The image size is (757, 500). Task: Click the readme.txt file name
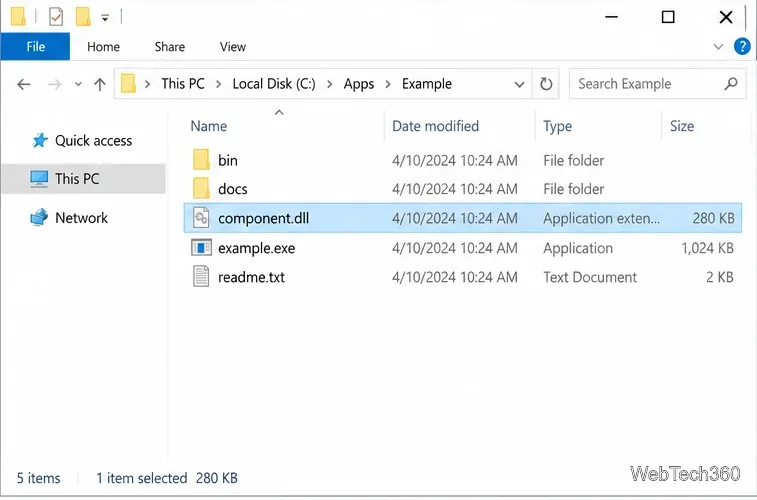coord(252,277)
